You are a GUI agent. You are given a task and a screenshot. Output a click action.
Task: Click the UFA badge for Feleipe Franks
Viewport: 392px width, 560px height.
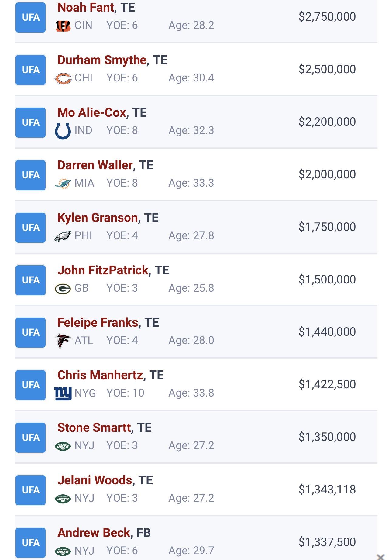click(31, 332)
